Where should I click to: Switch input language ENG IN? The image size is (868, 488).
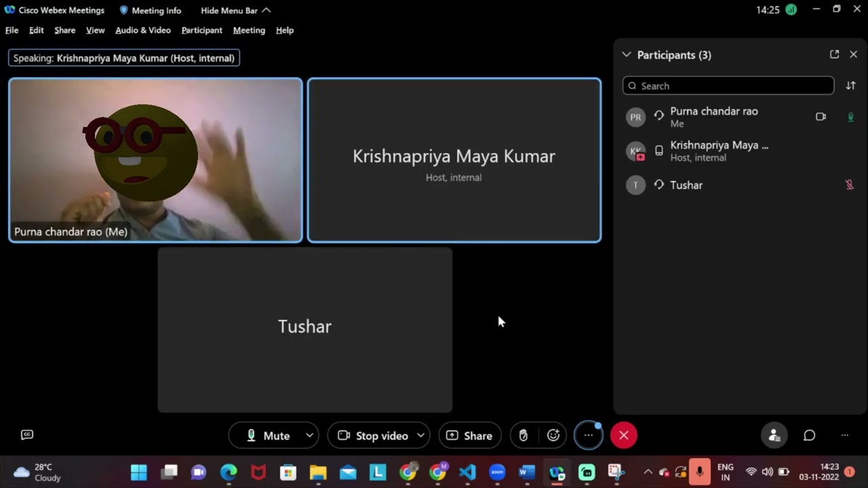pos(726,472)
